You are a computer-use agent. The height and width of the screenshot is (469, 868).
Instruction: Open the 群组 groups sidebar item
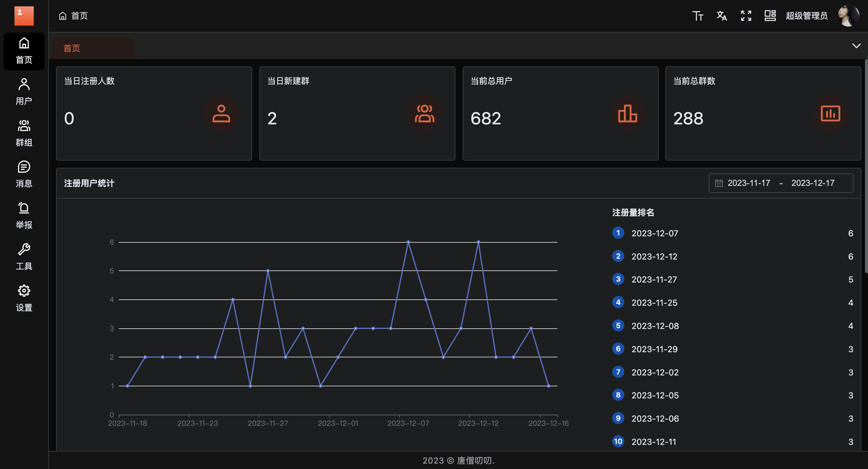click(24, 133)
